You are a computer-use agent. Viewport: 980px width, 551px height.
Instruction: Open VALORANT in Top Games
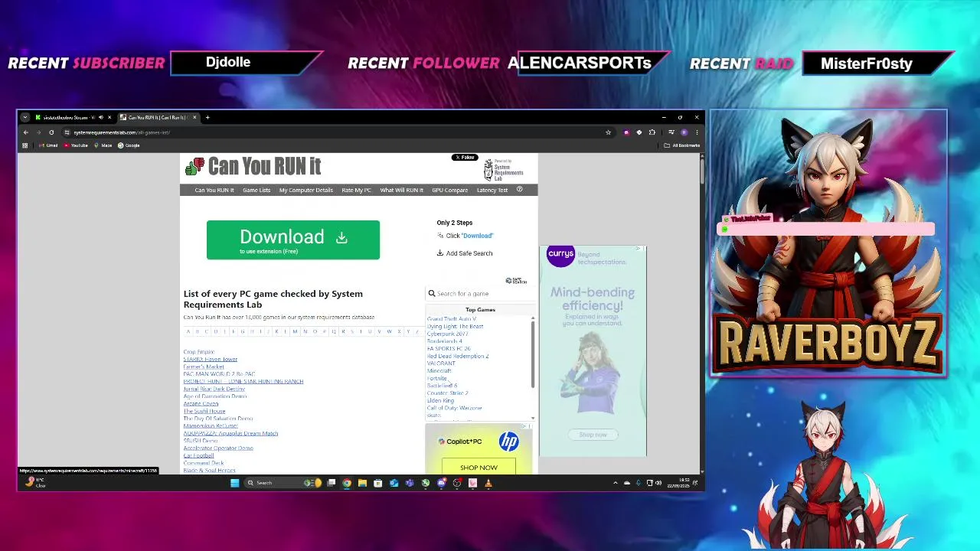tap(441, 364)
